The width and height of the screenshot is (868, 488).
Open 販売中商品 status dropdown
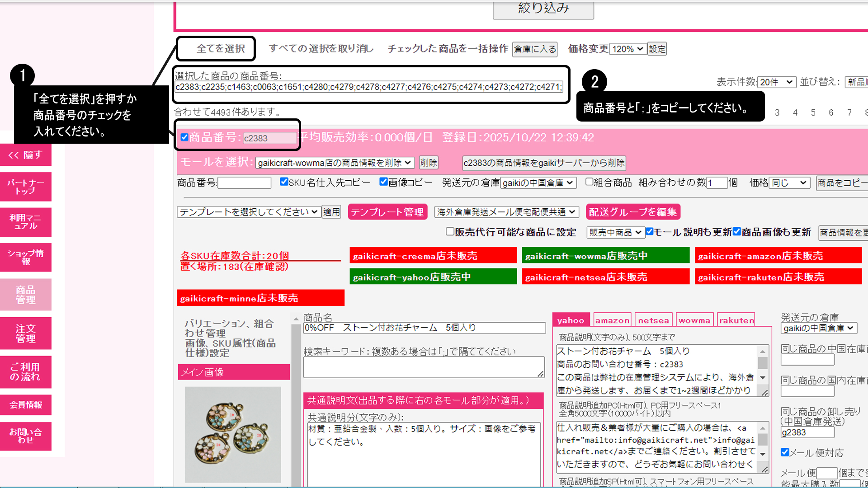pos(615,232)
